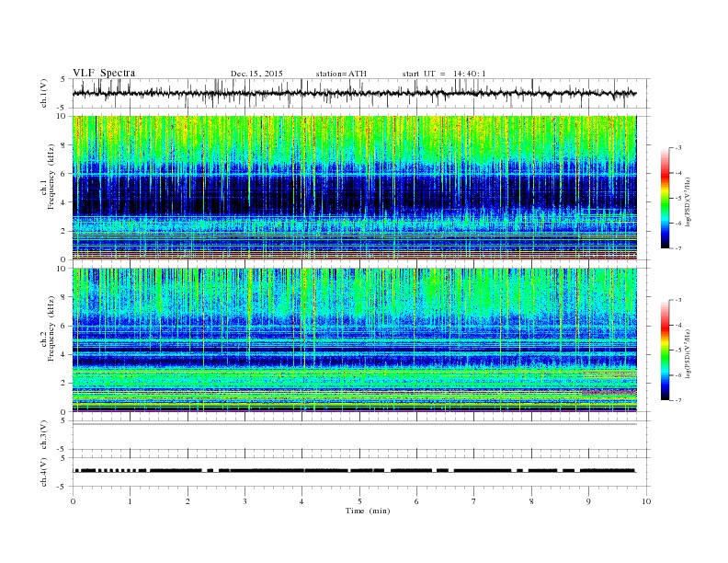
Task: Click the "-3" tick on ch.1 colorbar
Action: 678,148
